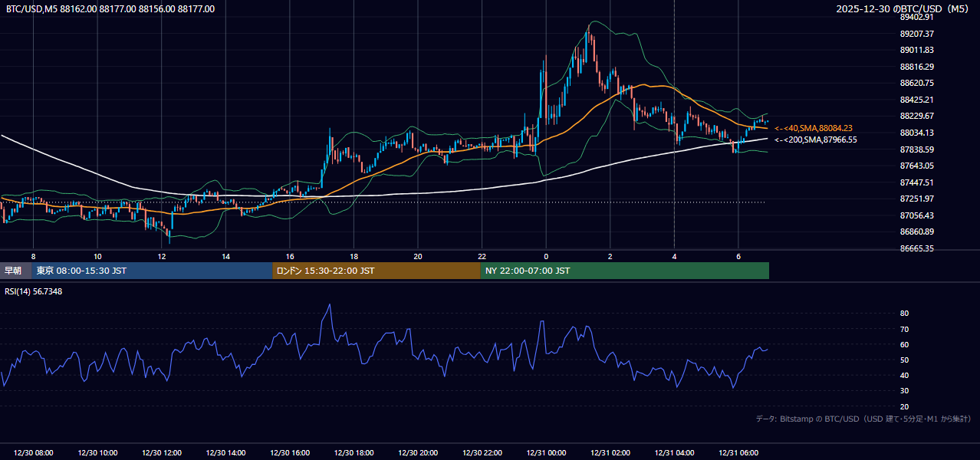Viewport: 980px width, 460px height.
Task: Click the RSI axis level 30
Action: [904, 391]
